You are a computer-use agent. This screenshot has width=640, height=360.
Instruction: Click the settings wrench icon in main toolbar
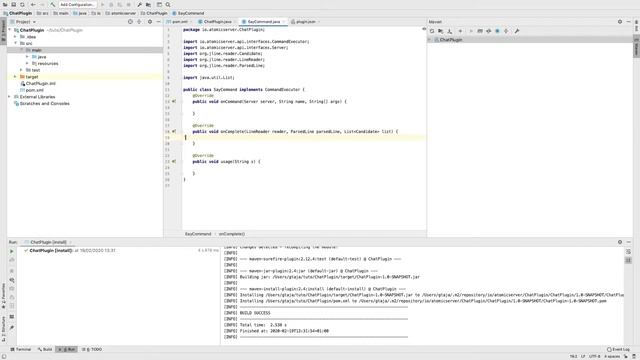[x=139, y=4]
